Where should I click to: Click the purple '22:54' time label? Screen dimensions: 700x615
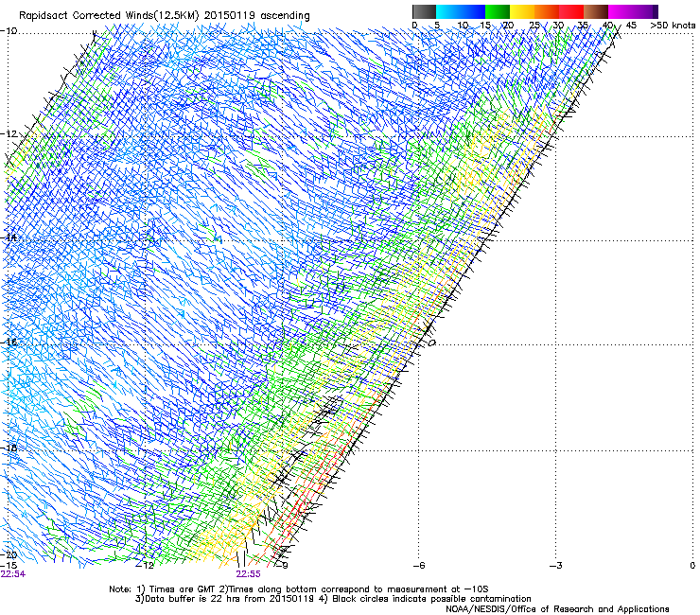[13, 574]
